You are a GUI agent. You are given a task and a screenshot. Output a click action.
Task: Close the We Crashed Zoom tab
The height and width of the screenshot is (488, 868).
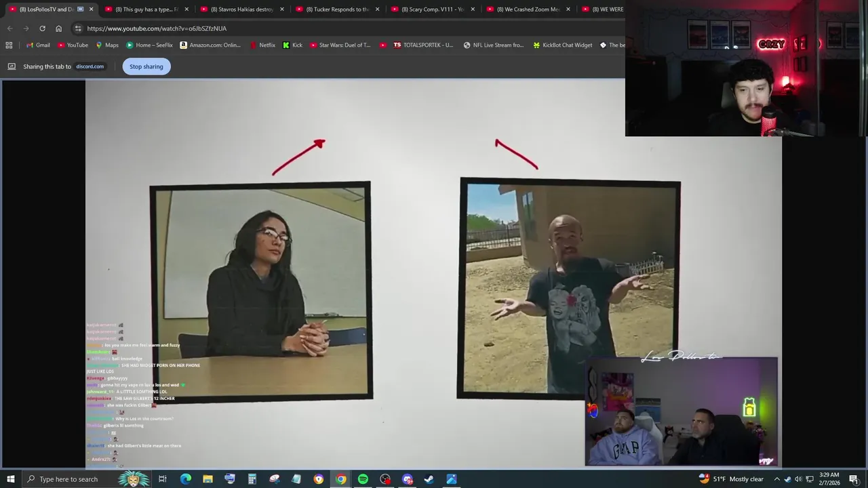pyautogui.click(x=568, y=9)
